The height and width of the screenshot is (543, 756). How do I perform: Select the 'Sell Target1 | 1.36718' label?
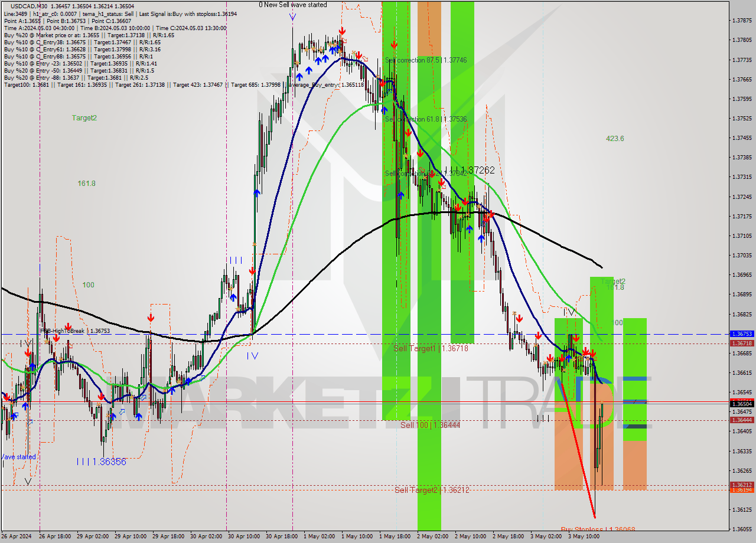click(x=431, y=349)
